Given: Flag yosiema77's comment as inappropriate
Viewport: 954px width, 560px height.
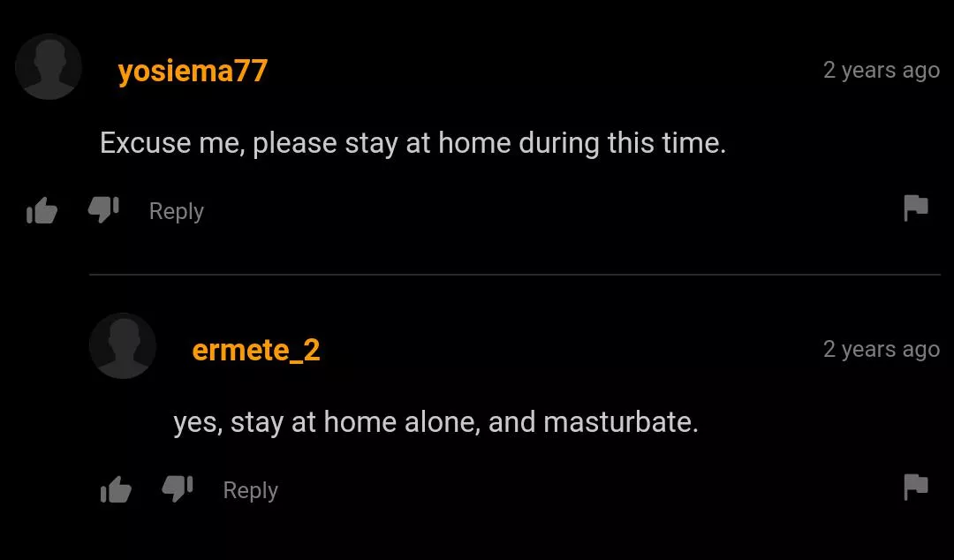Looking at the screenshot, I should tap(916, 208).
